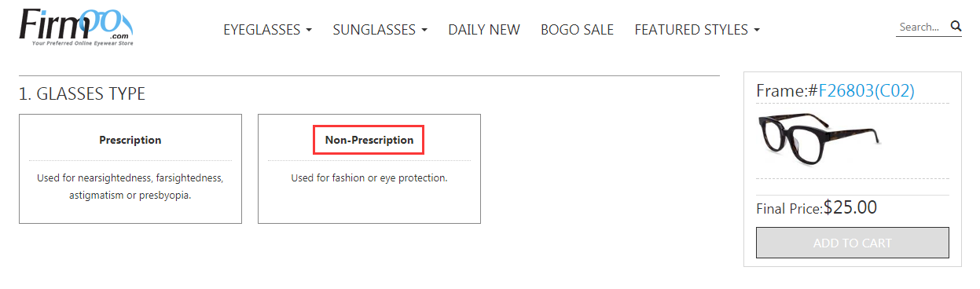This screenshot has height=289, width=980.
Task: Click the Sunglasses caret arrow
Action: pyautogui.click(x=424, y=31)
